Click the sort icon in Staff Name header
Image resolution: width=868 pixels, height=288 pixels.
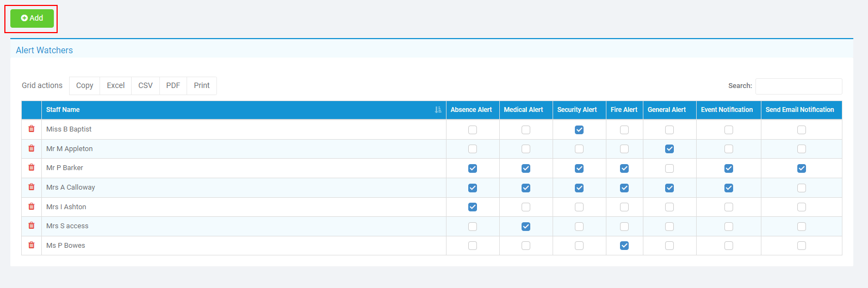tap(438, 110)
